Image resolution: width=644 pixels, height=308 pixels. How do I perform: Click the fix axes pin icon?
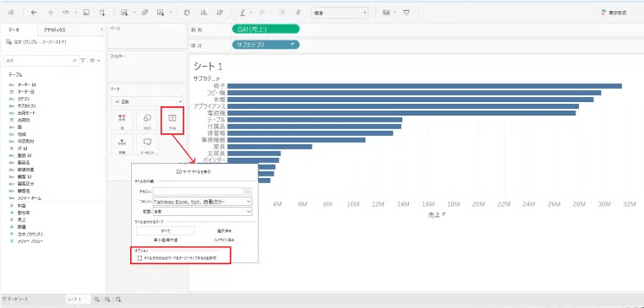[297, 13]
